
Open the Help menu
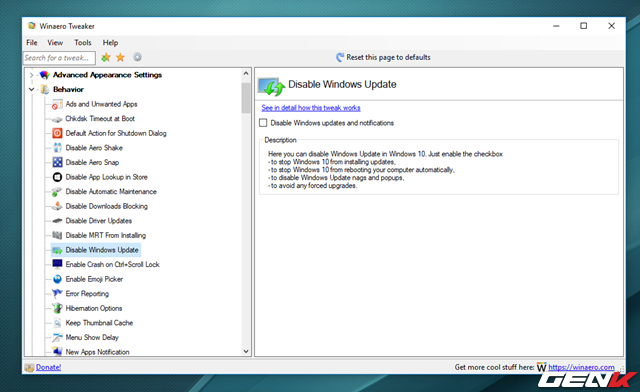point(110,42)
